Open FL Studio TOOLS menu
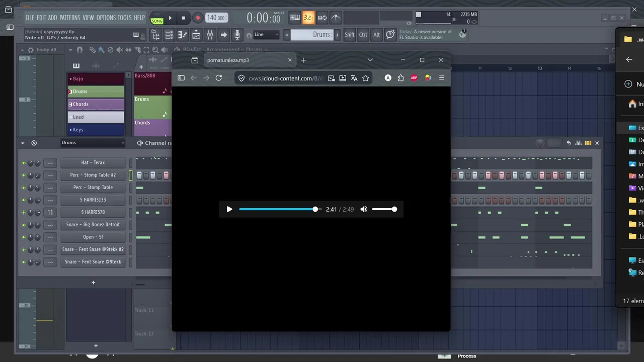 click(x=125, y=18)
